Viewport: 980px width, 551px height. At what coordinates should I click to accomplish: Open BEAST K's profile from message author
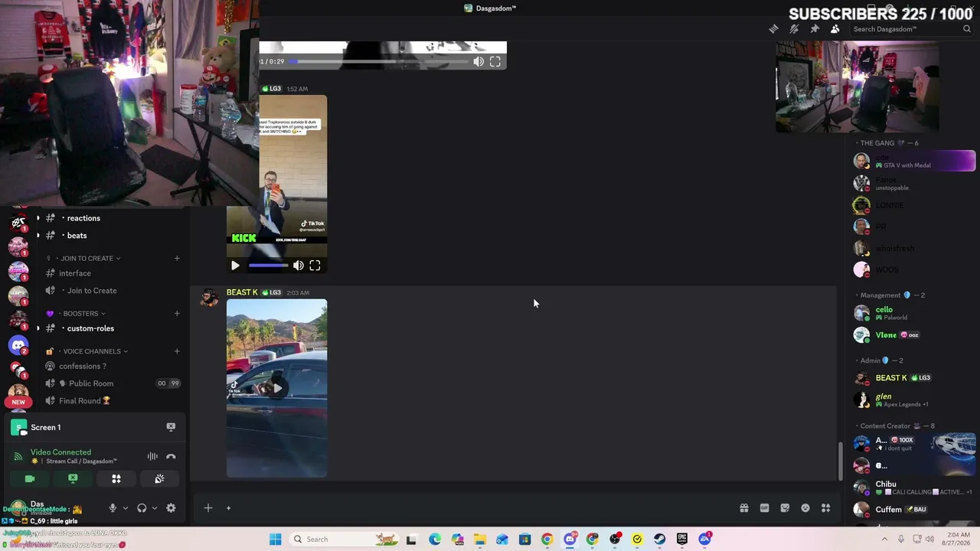242,292
